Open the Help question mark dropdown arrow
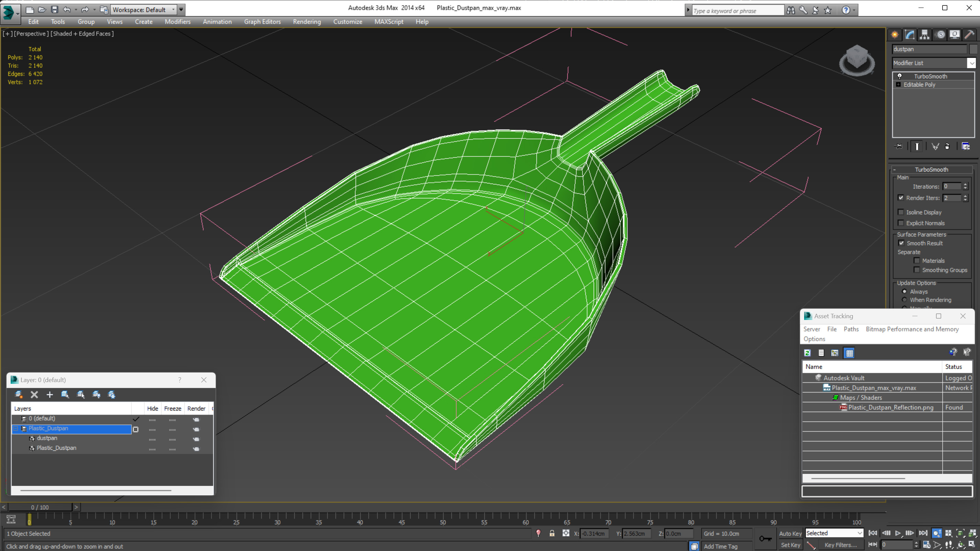 tap(854, 10)
